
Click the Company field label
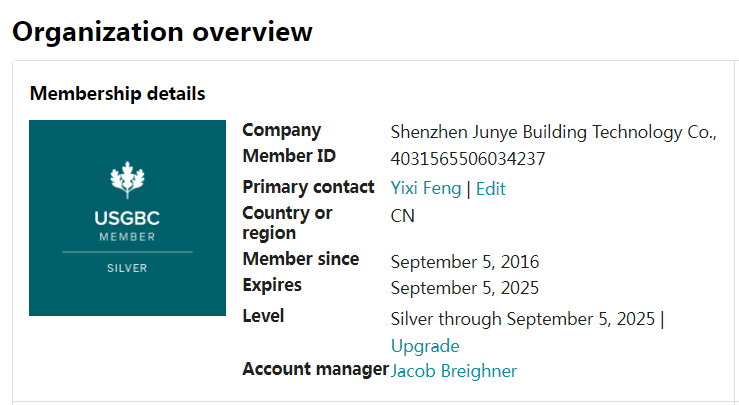pyautogui.click(x=281, y=130)
